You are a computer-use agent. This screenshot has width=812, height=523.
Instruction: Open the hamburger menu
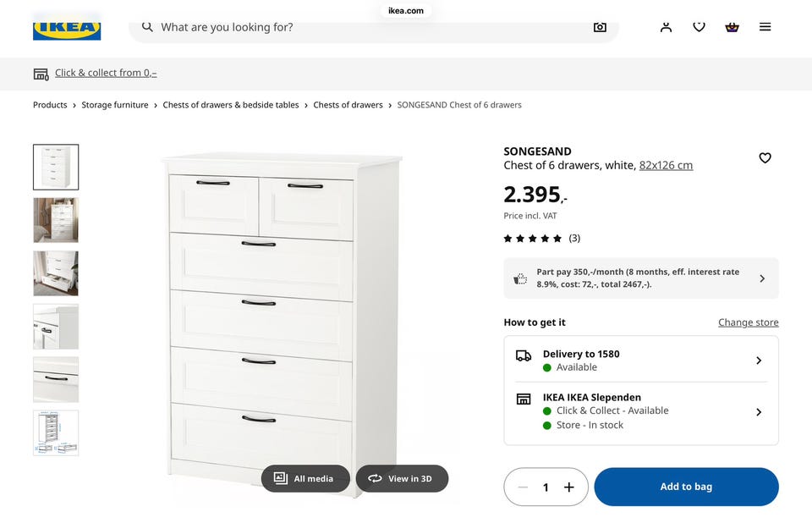click(x=765, y=27)
